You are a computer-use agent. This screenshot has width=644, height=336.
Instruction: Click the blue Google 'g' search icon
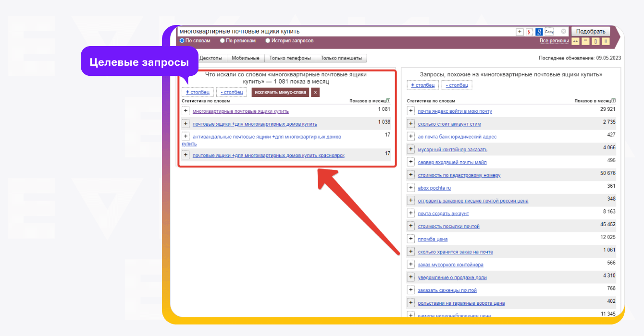(x=539, y=32)
